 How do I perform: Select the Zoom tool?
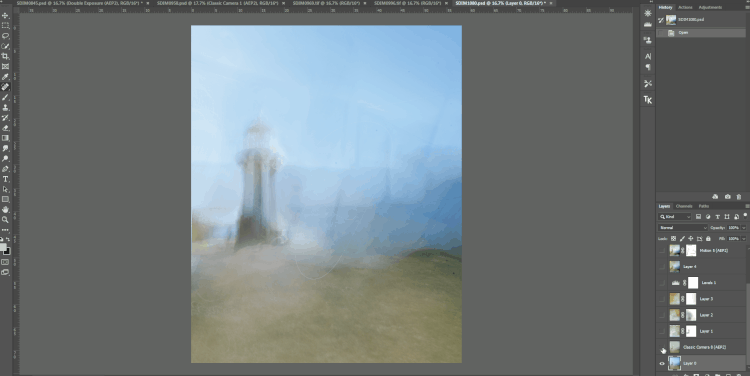[x=5, y=220]
